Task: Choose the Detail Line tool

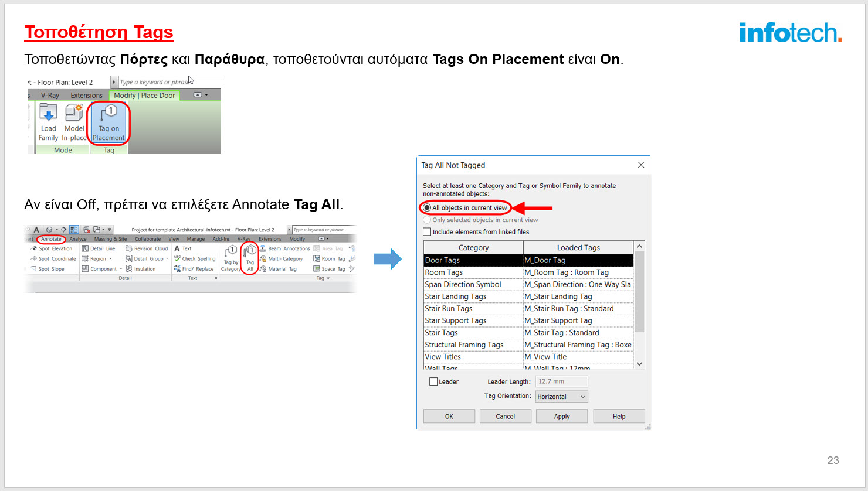Action: click(99, 248)
